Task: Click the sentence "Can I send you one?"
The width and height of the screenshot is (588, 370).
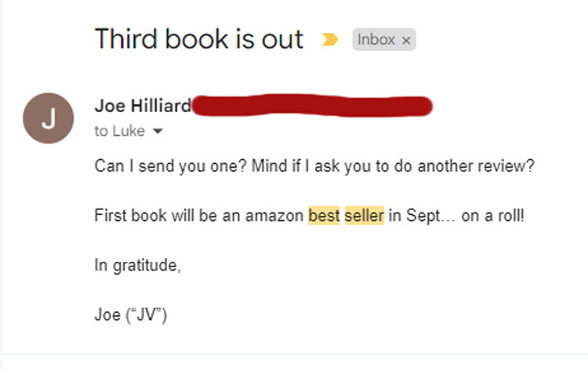Action: pos(171,165)
